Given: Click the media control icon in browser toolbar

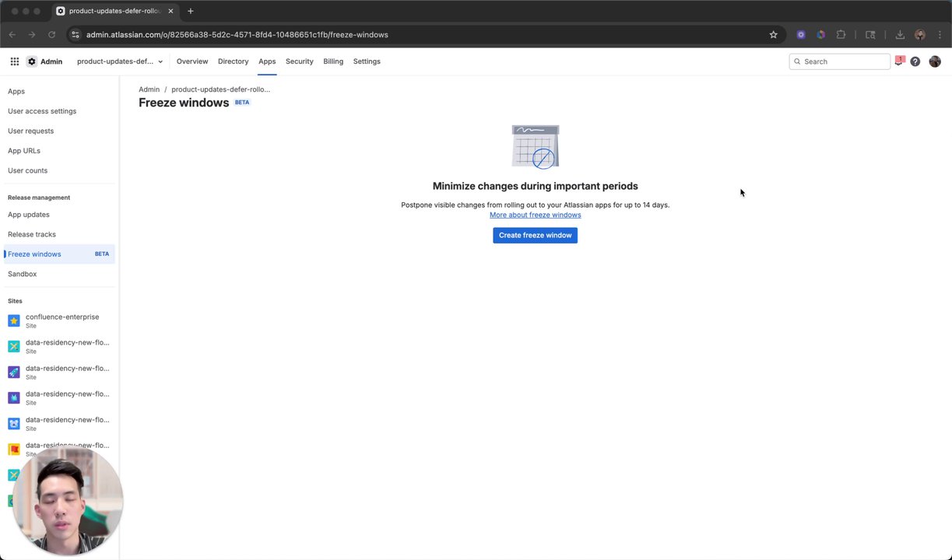Looking at the screenshot, I should pos(870,34).
